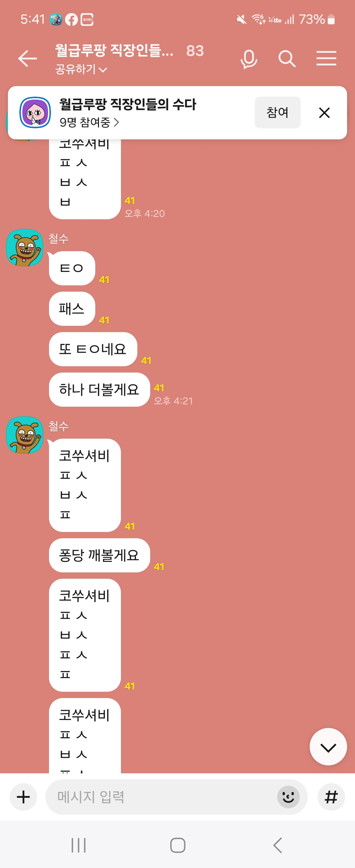Image resolution: width=355 pixels, height=868 pixels.
Task: Join the voice room with 참여 button
Action: (x=277, y=112)
